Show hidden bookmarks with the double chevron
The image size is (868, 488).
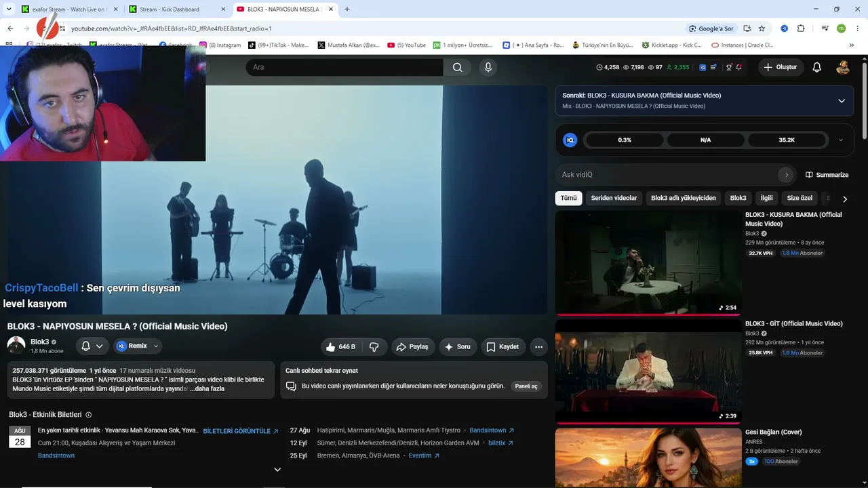pos(852,45)
